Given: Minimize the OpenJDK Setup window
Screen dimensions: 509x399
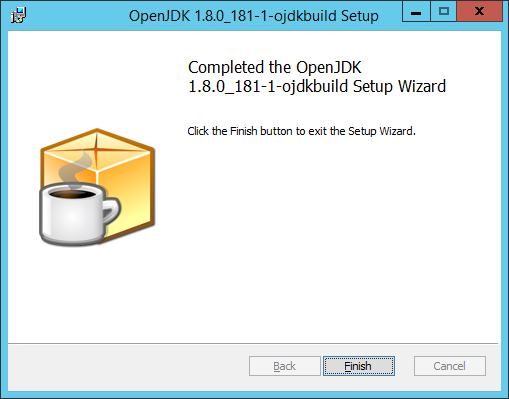Looking at the screenshot, I should (x=416, y=12).
